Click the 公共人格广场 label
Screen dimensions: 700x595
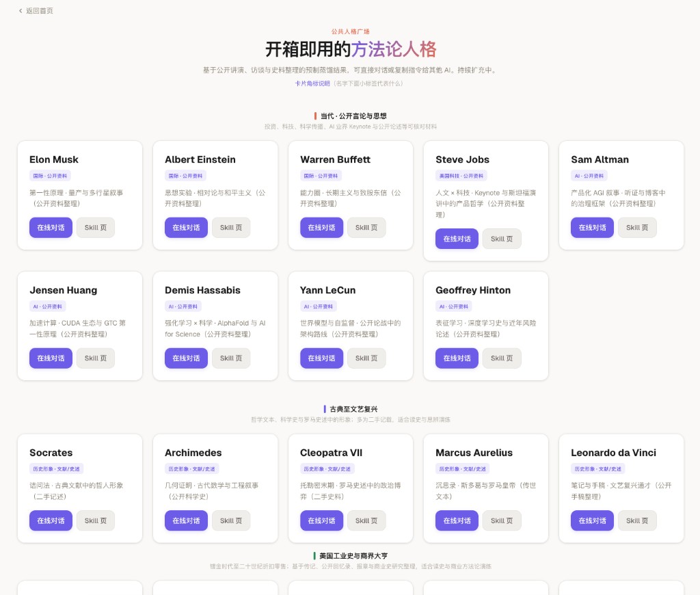pyautogui.click(x=350, y=31)
